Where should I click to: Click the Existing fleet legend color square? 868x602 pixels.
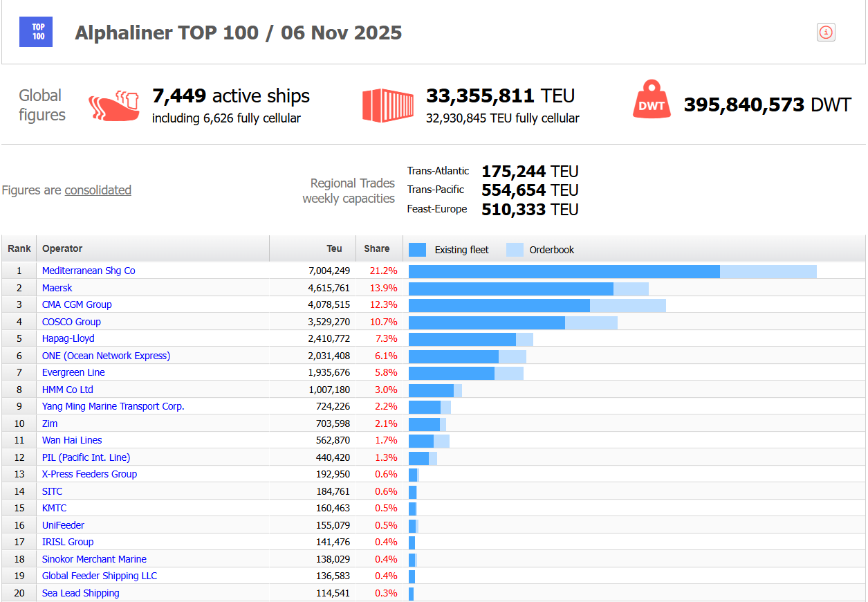point(417,248)
